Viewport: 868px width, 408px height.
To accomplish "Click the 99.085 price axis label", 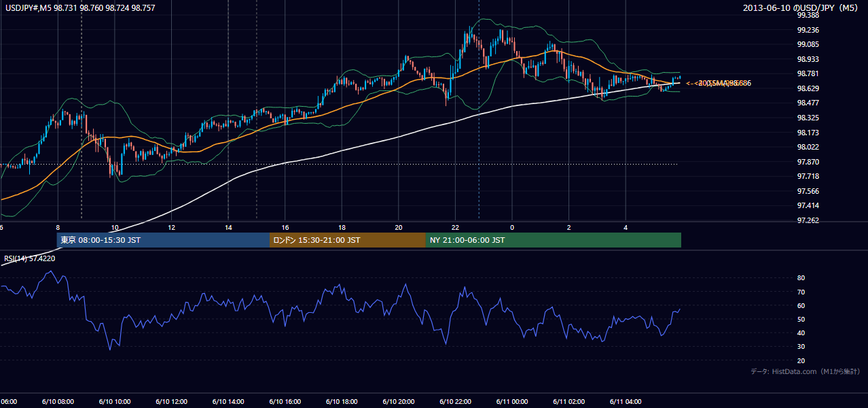I will click(x=807, y=44).
